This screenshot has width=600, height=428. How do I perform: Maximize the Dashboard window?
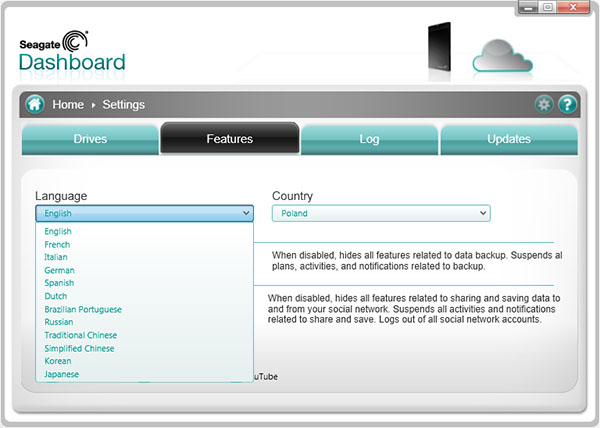pos(548,7)
